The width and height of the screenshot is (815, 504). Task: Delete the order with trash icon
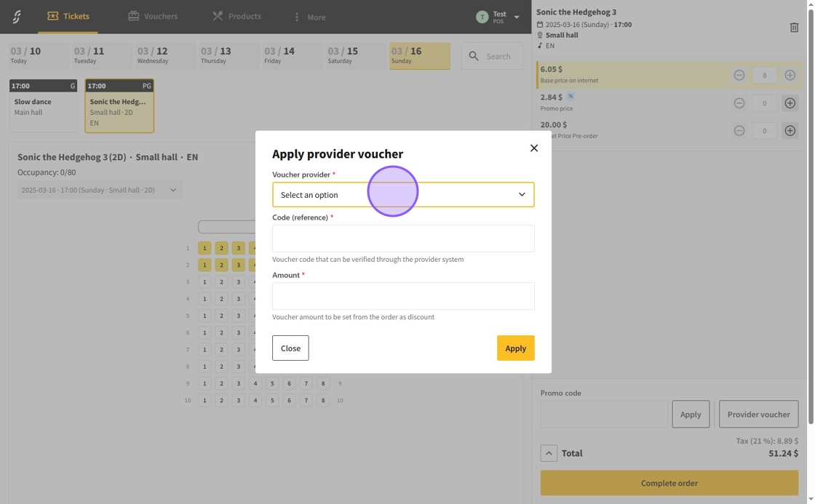[x=794, y=28]
